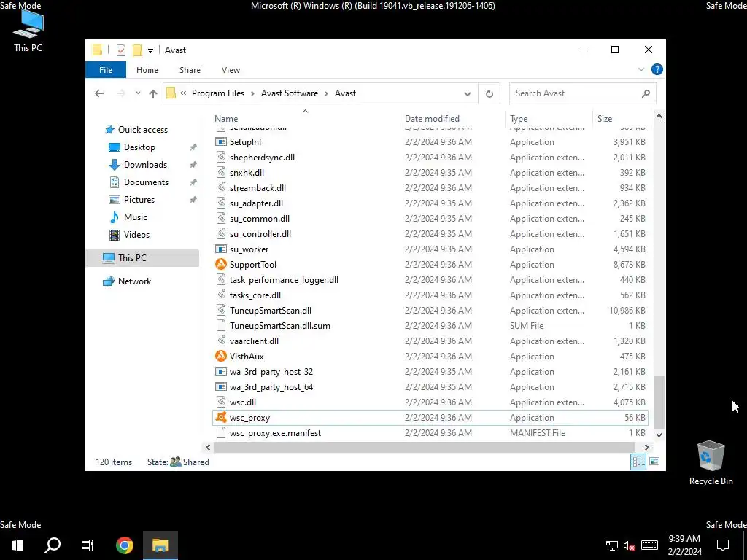This screenshot has height=560, width=747.
Task: Click the scroll down arrow in file list
Action: 659,435
